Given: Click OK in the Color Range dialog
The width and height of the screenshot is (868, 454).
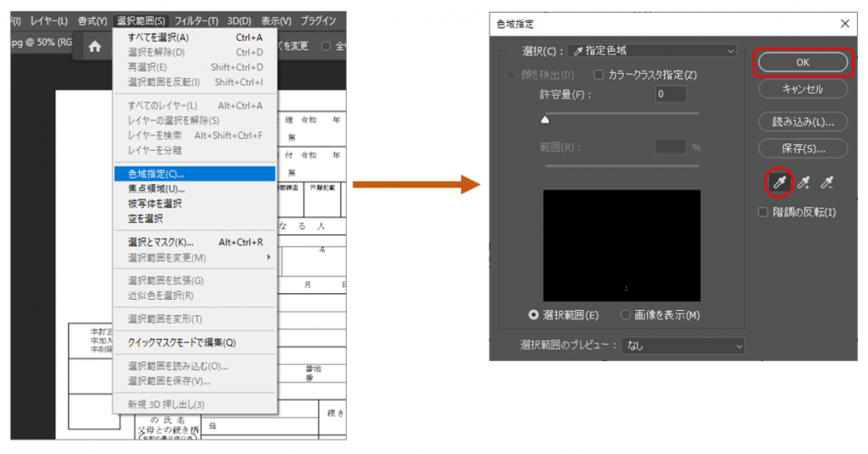Looking at the screenshot, I should 803,63.
